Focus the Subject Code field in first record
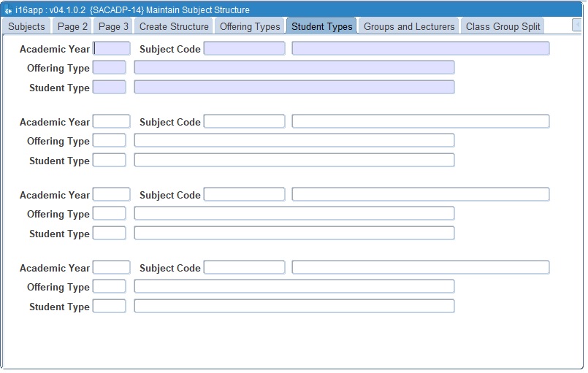 244,49
